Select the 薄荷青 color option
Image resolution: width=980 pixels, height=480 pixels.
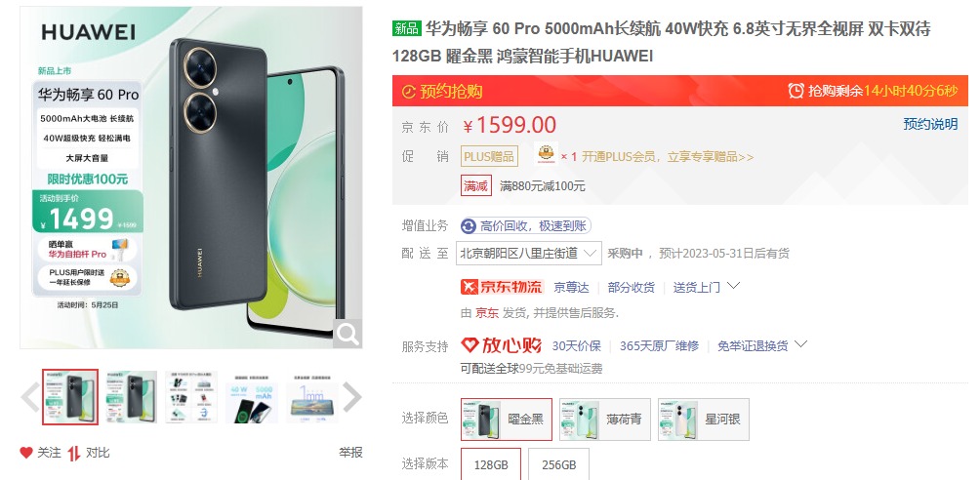pos(605,420)
